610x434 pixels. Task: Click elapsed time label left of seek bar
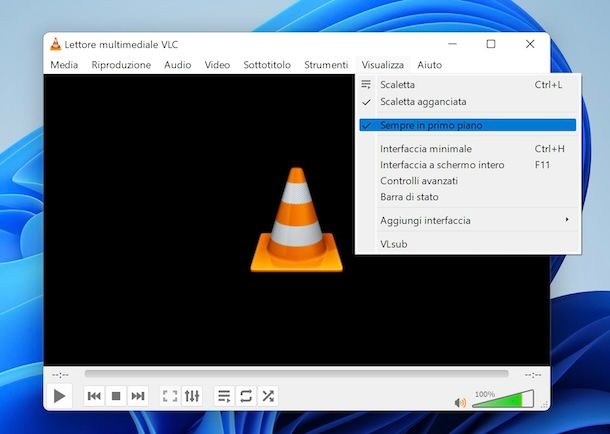(60, 375)
